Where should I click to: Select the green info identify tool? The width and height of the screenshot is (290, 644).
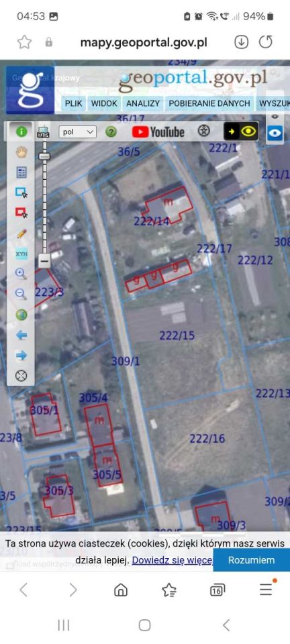(21, 132)
